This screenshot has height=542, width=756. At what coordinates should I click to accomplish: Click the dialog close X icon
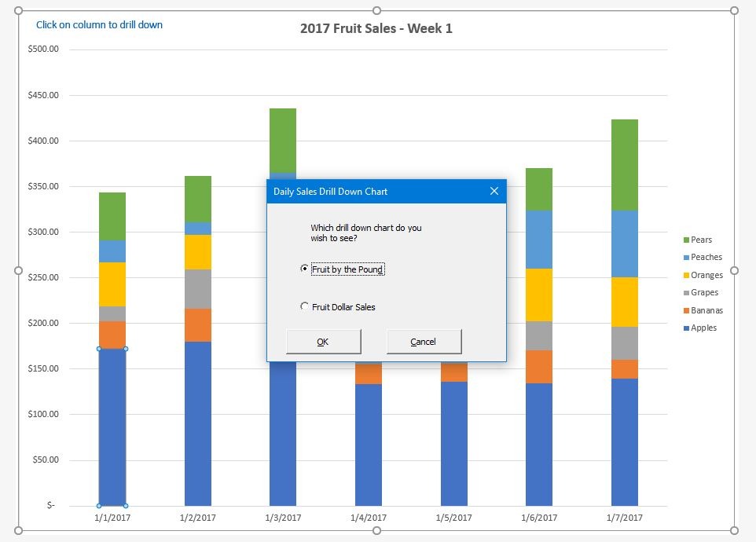coord(494,191)
